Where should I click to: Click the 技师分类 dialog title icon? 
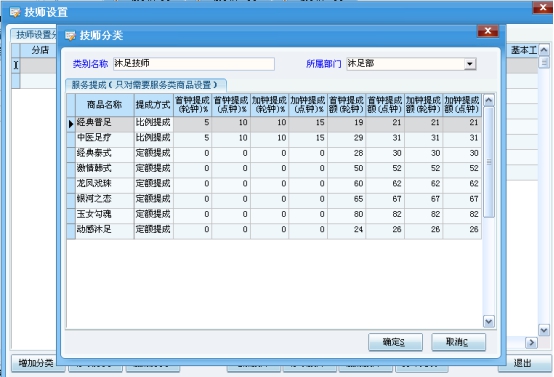tap(70, 35)
